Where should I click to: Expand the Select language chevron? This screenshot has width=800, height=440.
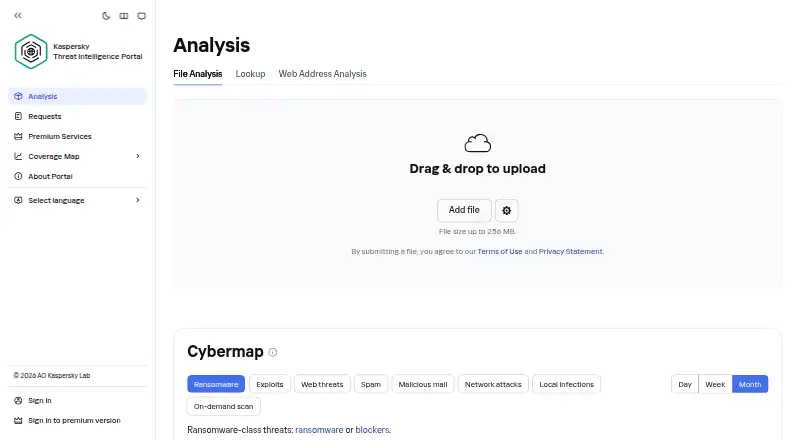point(138,200)
